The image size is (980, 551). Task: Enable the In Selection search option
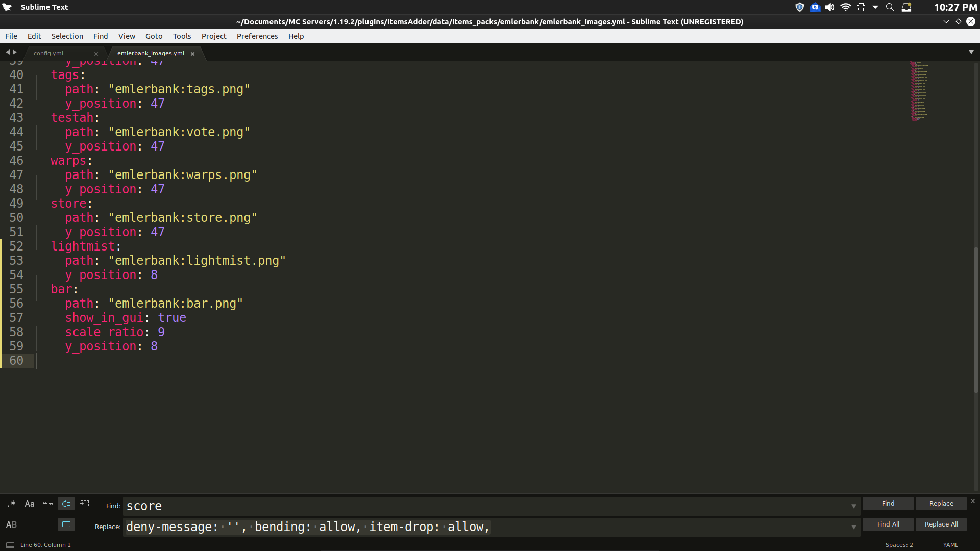[84, 504]
